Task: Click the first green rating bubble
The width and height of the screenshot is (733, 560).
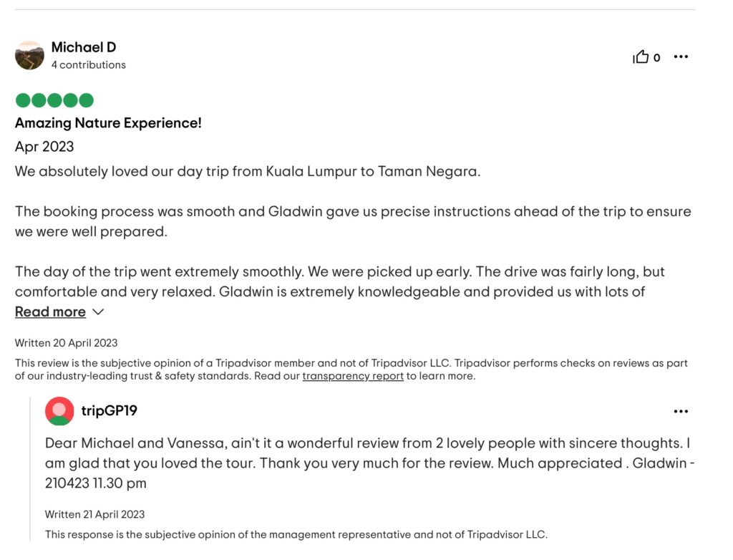Action: coord(23,100)
